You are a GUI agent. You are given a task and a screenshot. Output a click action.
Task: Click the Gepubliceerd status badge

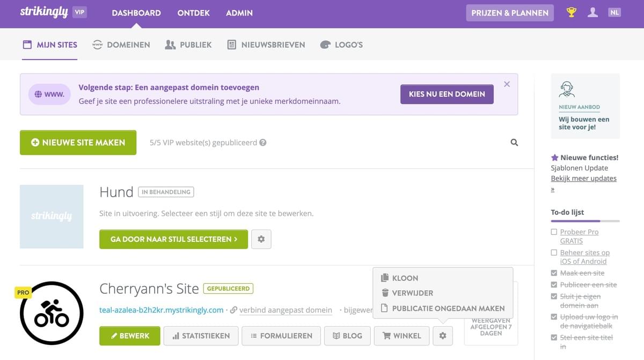click(x=228, y=289)
